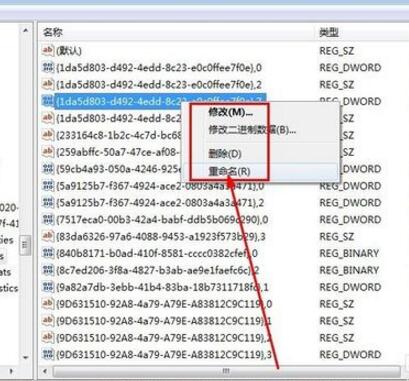The height and width of the screenshot is (381, 409).
Task: Click the string icon of the {259abffc-50a7-47ce row
Action: coord(48,152)
